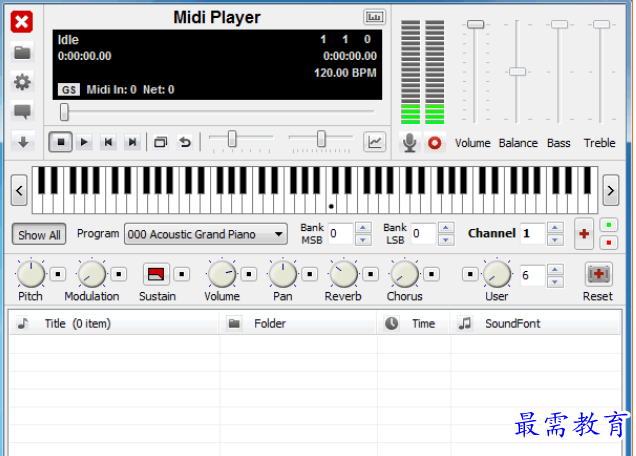Click the Reset first-aid icon

(598, 274)
